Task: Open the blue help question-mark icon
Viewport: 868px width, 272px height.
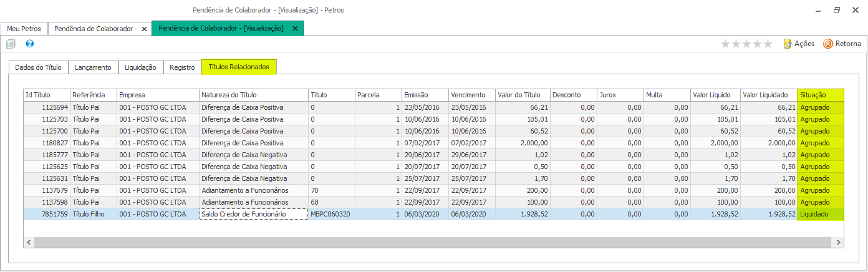Action: pos(29,44)
